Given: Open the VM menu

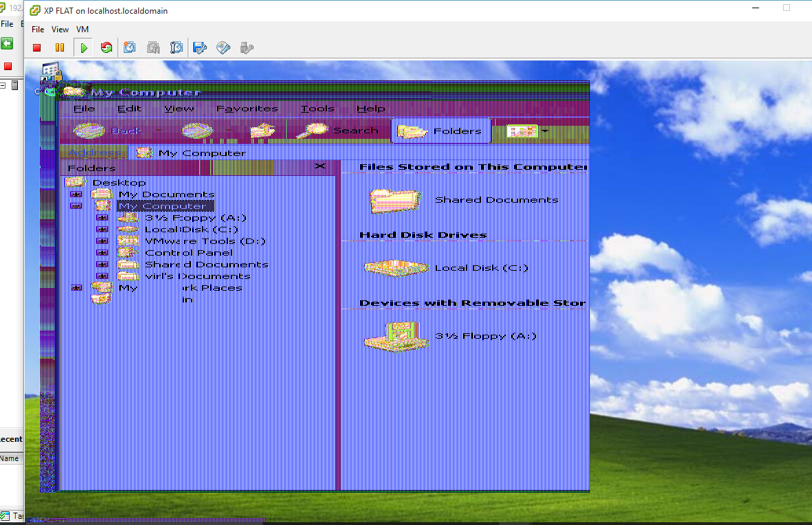Looking at the screenshot, I should 83,30.
